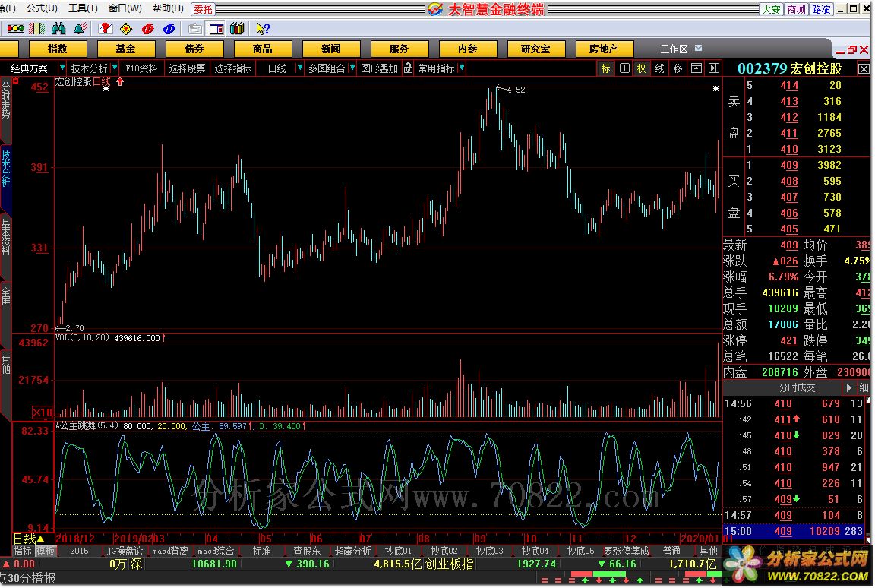The height and width of the screenshot is (588, 875).
Task: Open the 商城 store link
Action: [796, 9]
